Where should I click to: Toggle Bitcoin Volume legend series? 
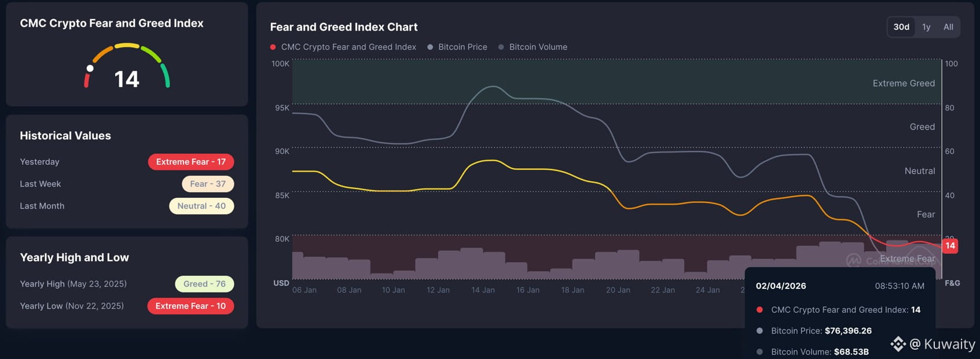click(533, 47)
